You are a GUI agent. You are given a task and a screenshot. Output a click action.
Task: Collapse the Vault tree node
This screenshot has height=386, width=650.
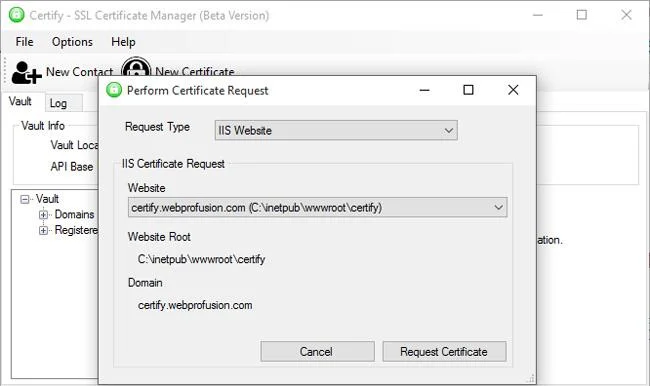pyautogui.click(x=24, y=199)
